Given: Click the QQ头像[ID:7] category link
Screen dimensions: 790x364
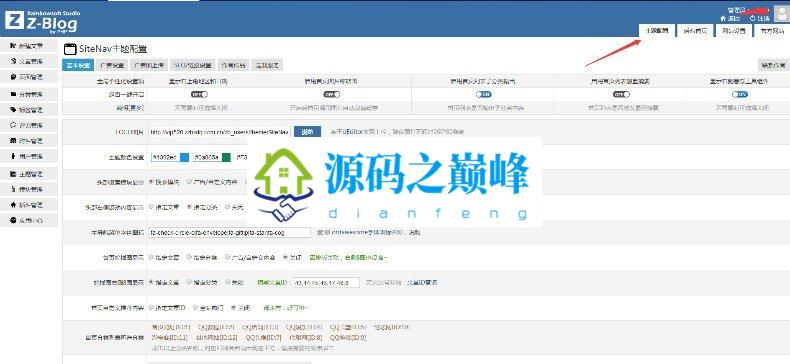Looking at the screenshot, I should point(264,337).
